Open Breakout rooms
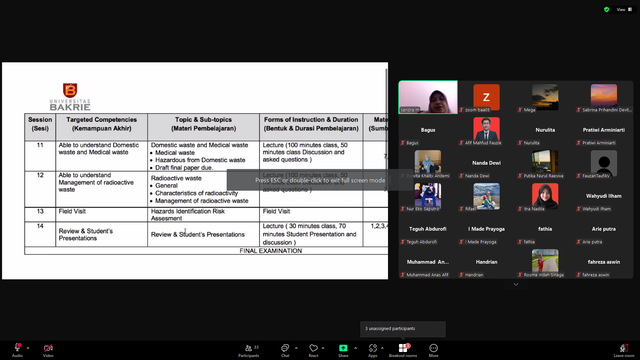The height and width of the screenshot is (360, 640). coord(403,349)
